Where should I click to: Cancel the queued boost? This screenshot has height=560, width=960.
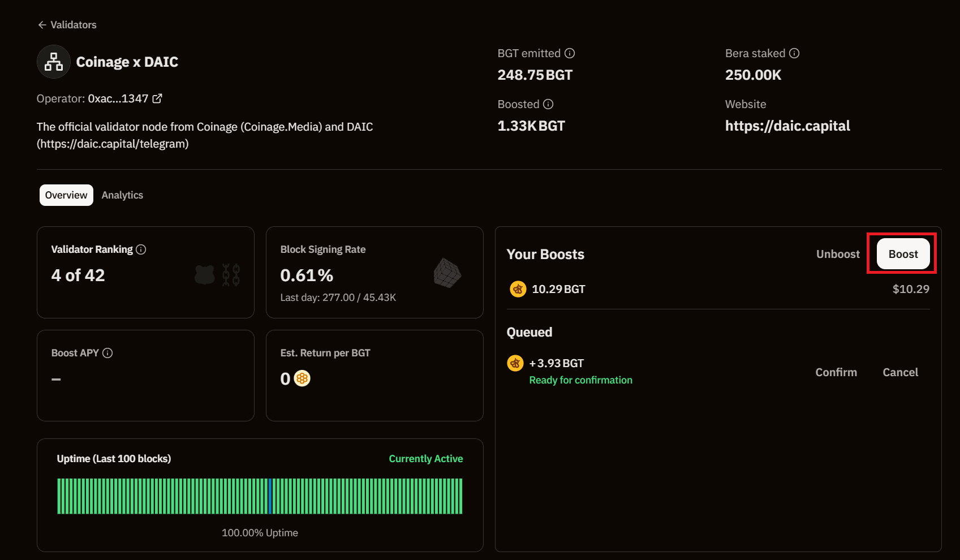tap(900, 372)
